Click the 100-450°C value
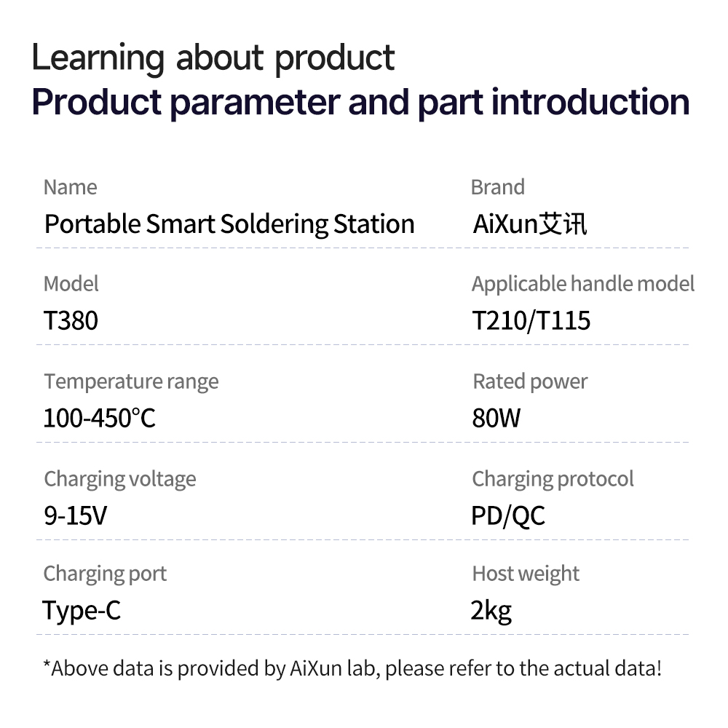 (x=99, y=419)
